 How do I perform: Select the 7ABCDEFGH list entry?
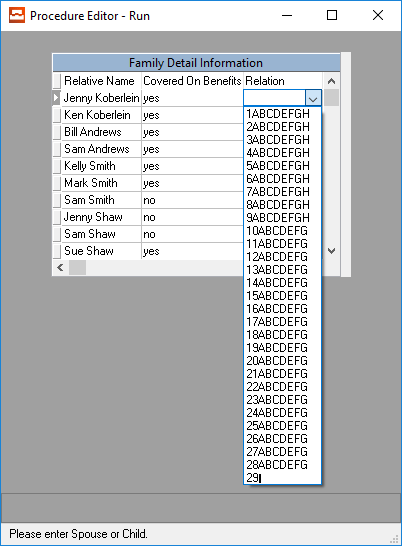tap(282, 192)
